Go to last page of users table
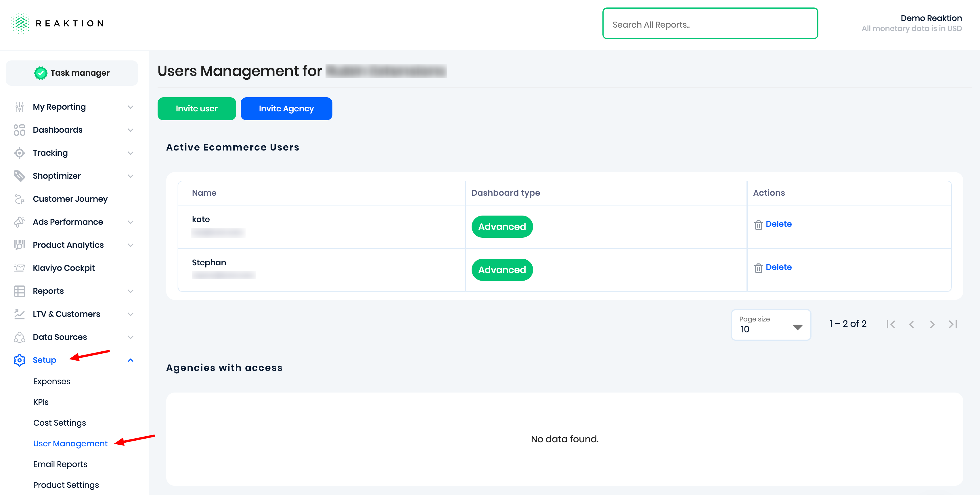Viewport: 980px width, 495px height. (x=953, y=324)
